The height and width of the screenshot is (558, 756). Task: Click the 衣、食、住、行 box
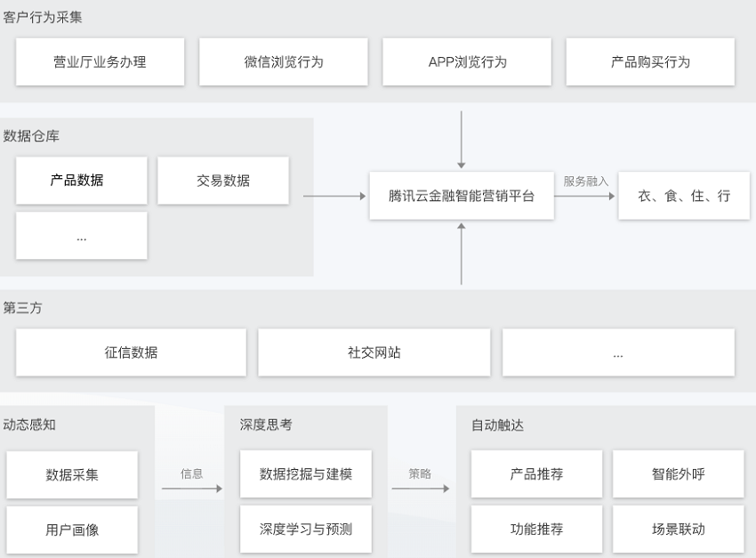pos(684,196)
